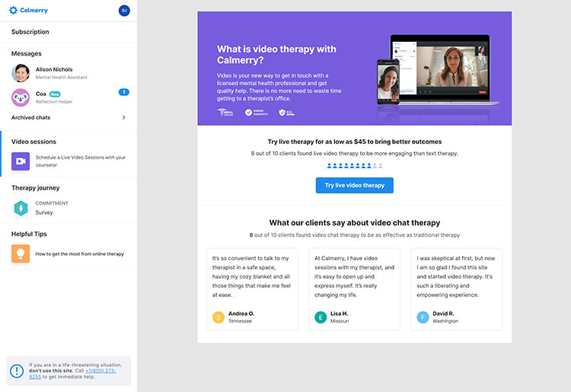Select David R. testimonial card text
This screenshot has height=392, width=571.
click(456, 276)
